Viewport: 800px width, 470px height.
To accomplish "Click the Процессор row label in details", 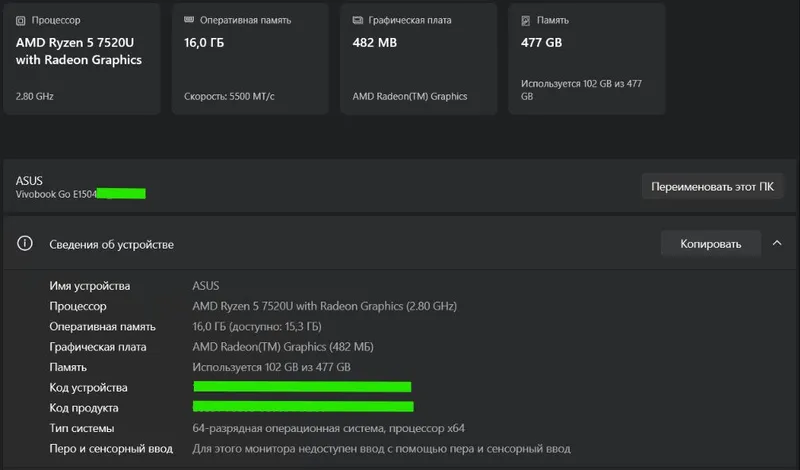I will pos(78,306).
